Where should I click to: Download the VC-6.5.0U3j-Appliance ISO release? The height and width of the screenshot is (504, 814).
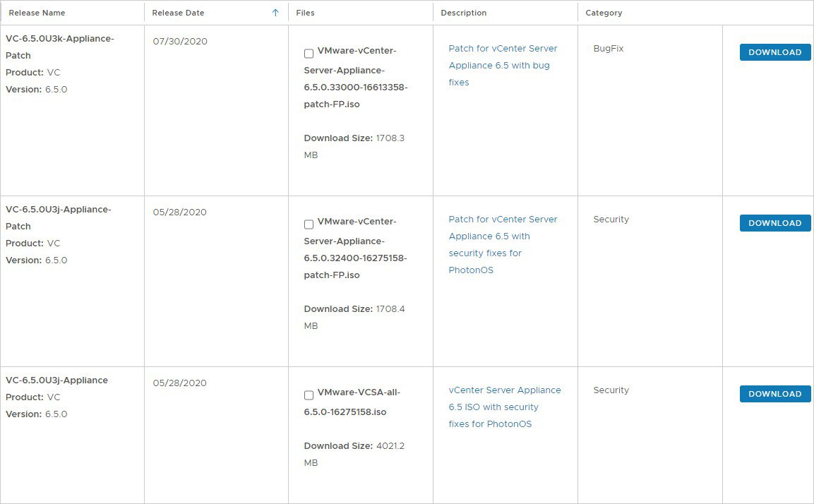point(775,393)
